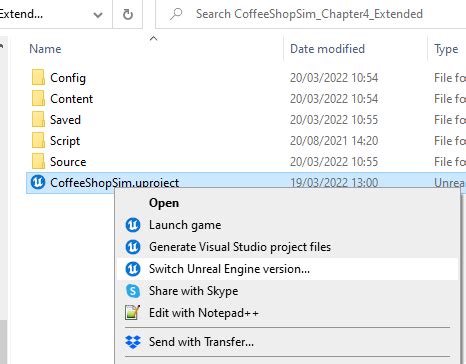Click the Content folder icon
Screen dimensions: 466x364
pos(38,99)
